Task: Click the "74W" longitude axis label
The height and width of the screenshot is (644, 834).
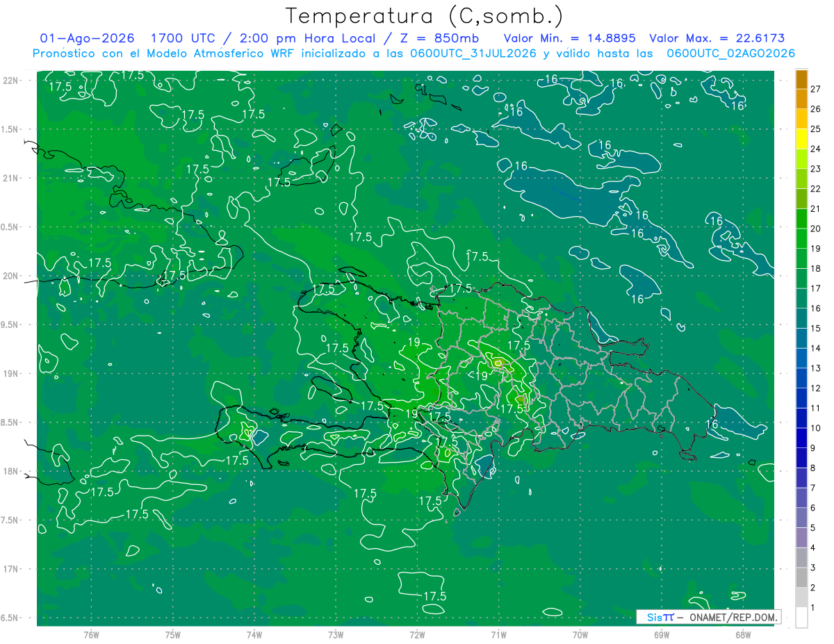Action: pyautogui.click(x=254, y=634)
